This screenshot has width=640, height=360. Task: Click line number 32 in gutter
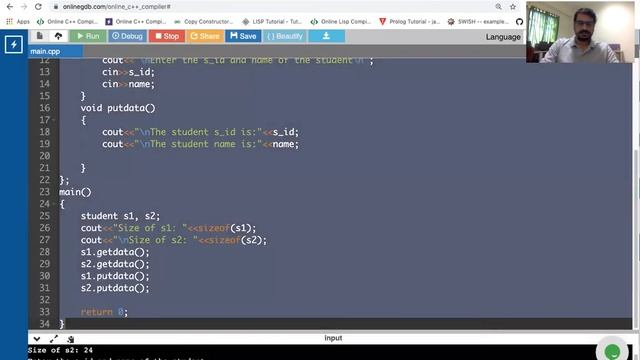coord(44,300)
